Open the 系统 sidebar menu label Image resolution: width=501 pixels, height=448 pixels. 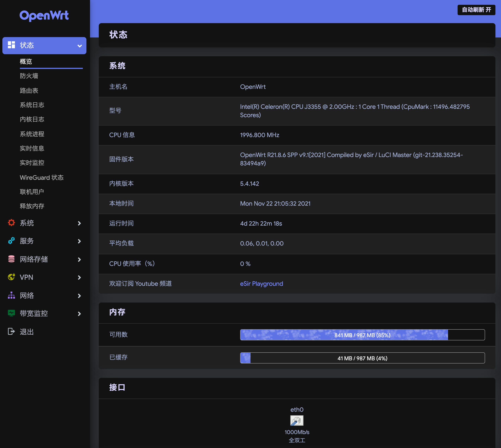[27, 223]
